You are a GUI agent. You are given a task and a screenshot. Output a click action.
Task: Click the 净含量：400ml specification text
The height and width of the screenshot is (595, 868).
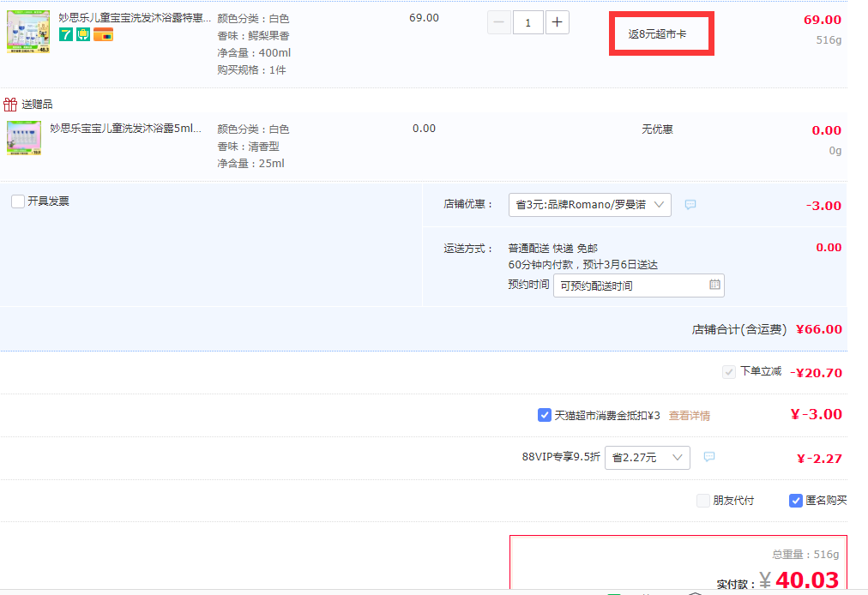(x=254, y=52)
